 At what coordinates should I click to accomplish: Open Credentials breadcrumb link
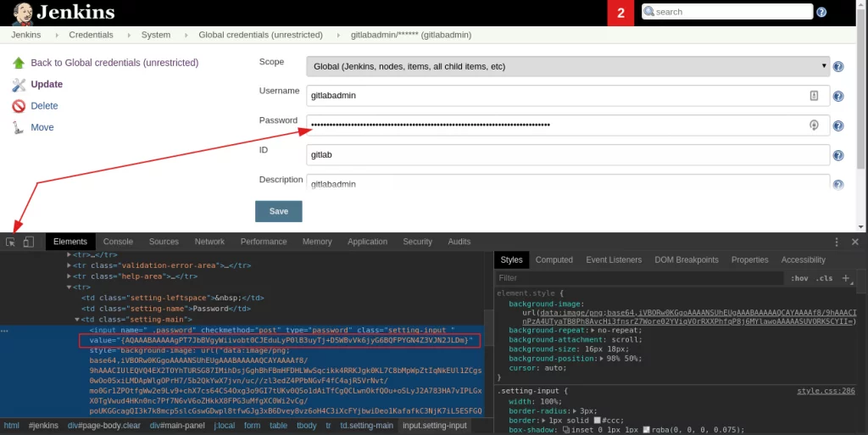91,35
